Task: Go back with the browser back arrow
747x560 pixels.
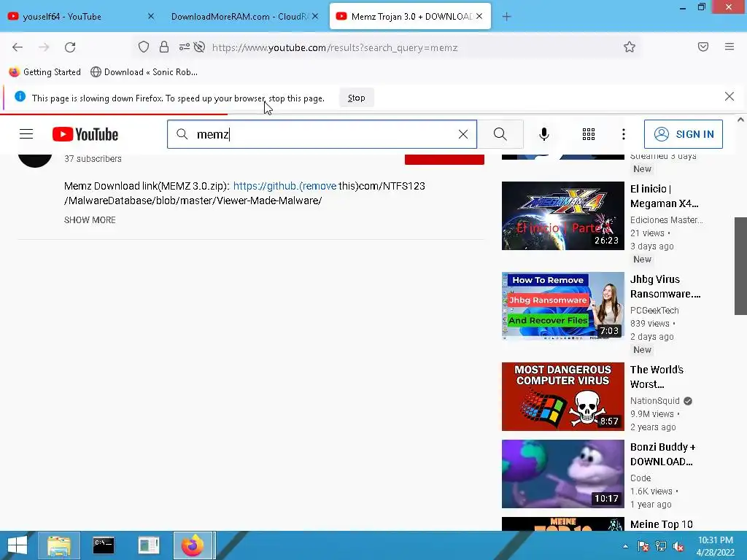Action: coord(18,47)
